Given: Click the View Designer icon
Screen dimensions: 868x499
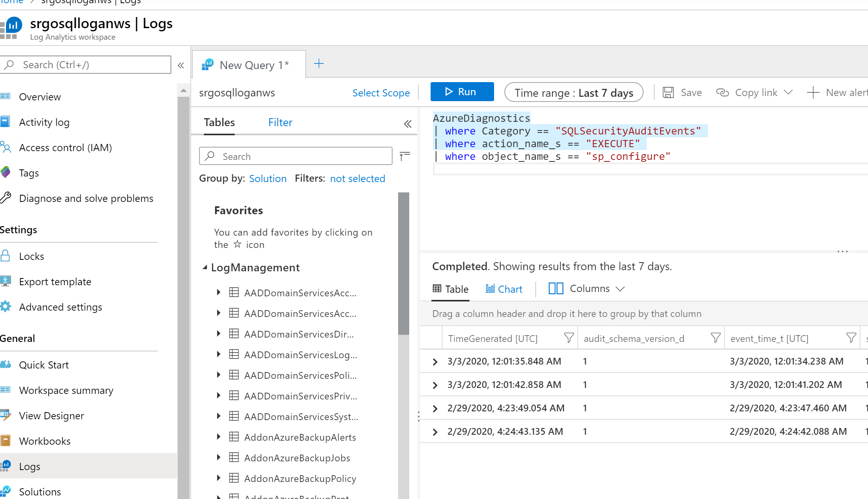Looking at the screenshot, I should (6, 415).
